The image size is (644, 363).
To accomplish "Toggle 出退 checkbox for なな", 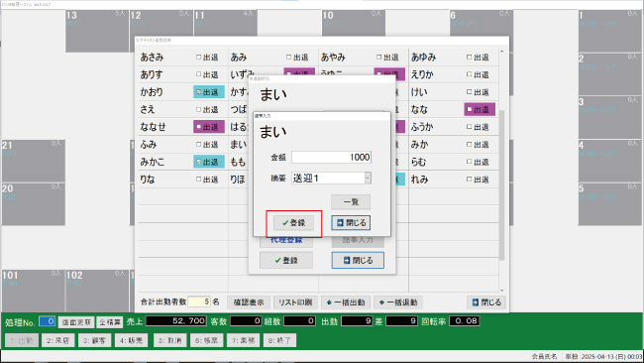I will (x=480, y=110).
